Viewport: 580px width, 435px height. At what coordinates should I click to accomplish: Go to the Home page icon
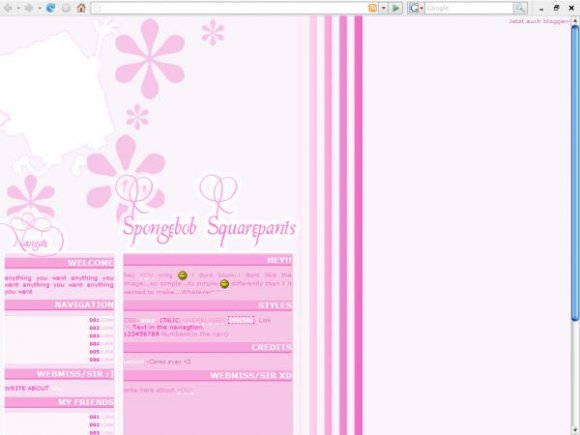pyautogui.click(x=81, y=8)
